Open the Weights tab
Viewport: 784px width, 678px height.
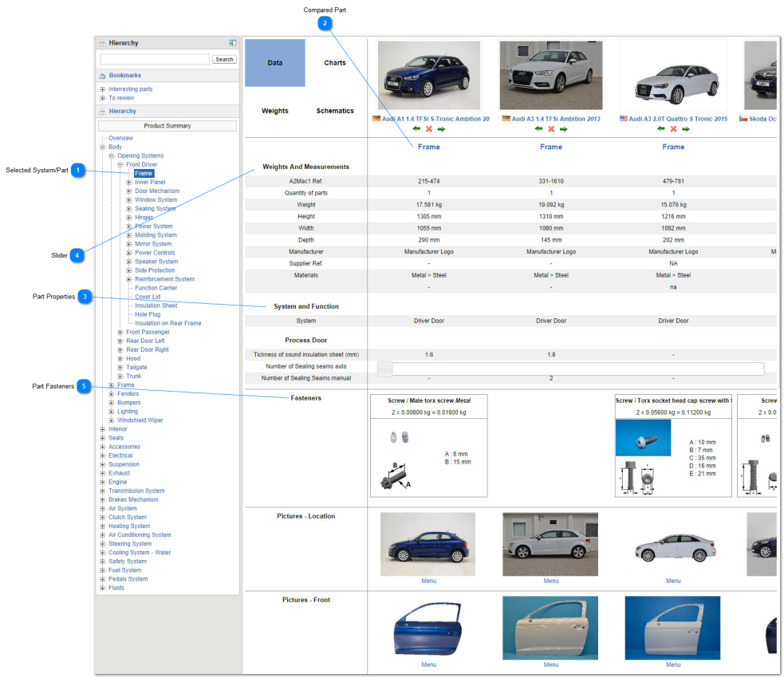(275, 111)
